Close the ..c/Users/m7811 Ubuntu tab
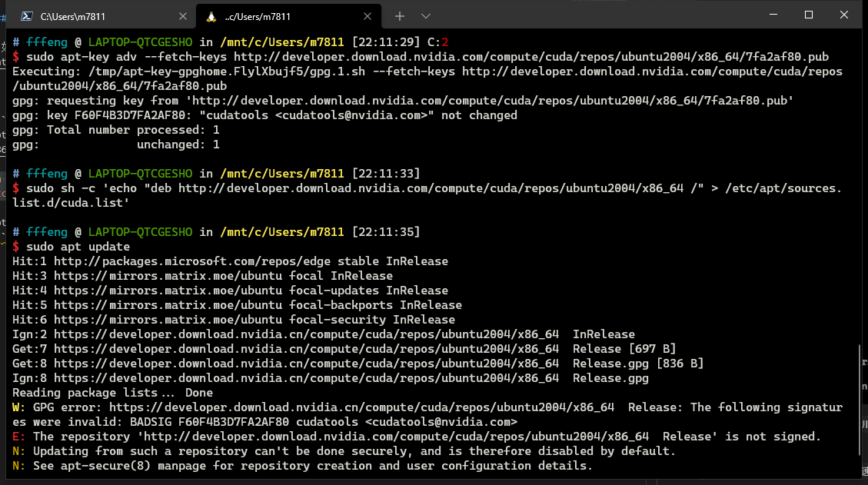The height and width of the screenshot is (485, 868). (x=367, y=15)
